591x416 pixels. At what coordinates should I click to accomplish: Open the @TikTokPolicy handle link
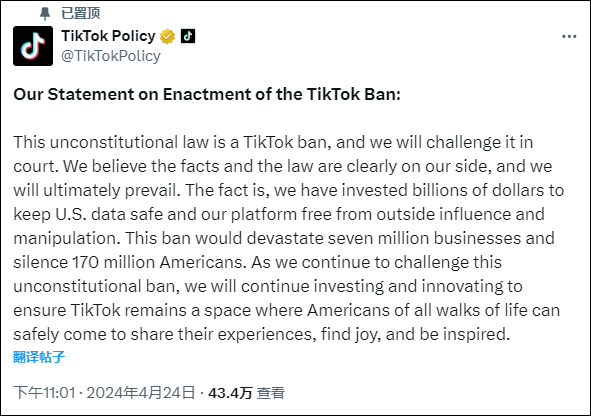(111, 56)
